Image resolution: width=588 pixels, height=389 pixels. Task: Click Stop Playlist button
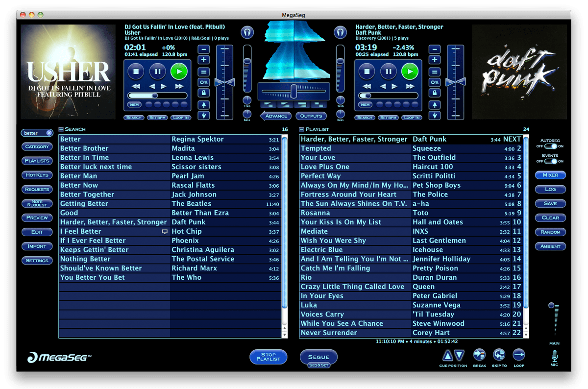[268, 357]
